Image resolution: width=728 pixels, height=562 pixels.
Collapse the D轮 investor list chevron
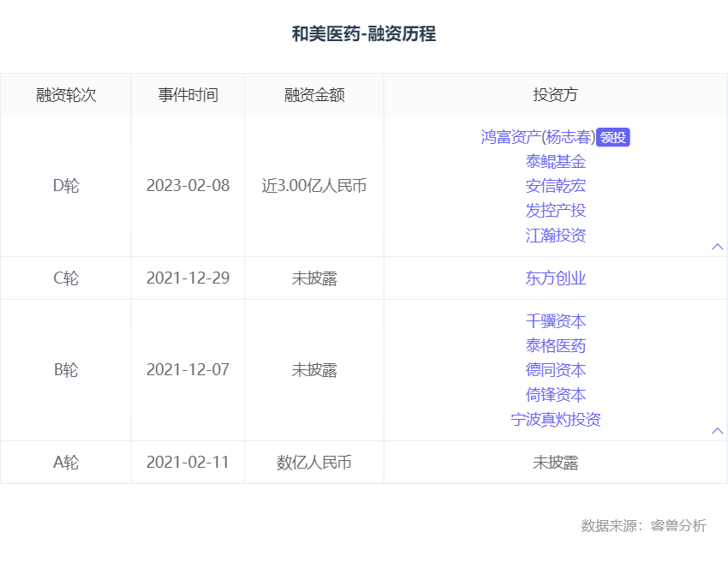pos(717,247)
